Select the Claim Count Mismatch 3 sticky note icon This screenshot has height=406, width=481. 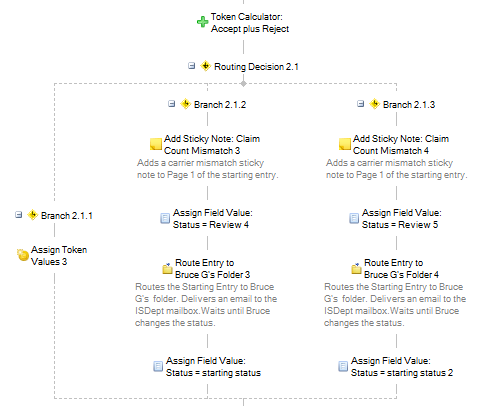[x=156, y=144]
